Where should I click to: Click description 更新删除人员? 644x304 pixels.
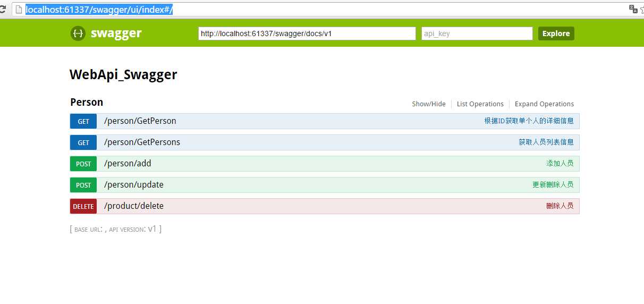(553, 185)
